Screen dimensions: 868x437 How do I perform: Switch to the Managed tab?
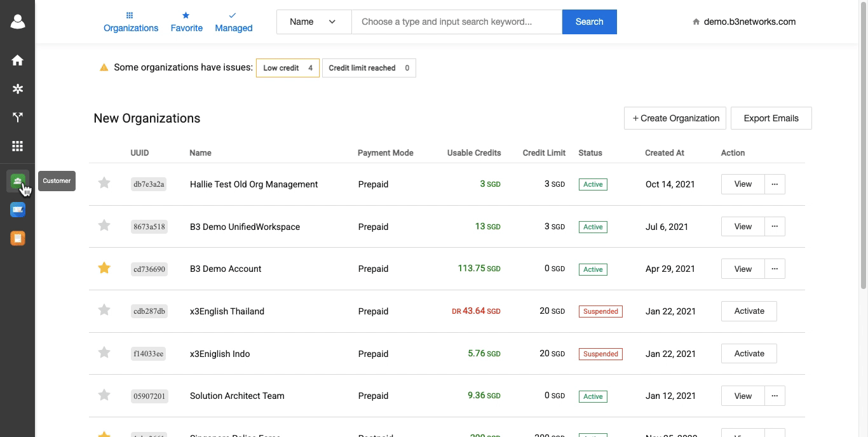click(233, 22)
